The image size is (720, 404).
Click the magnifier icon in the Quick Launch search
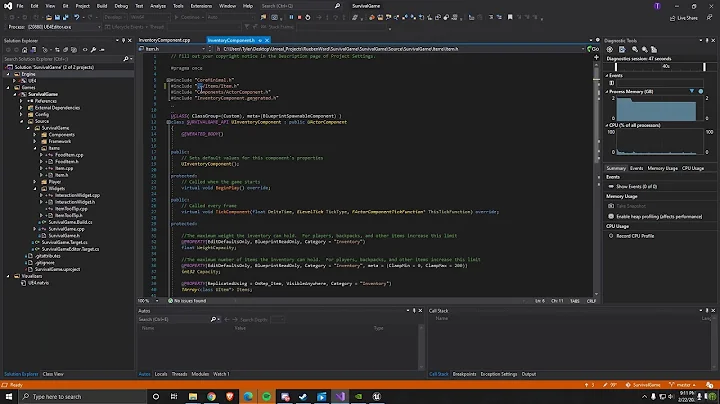tap(338, 6)
